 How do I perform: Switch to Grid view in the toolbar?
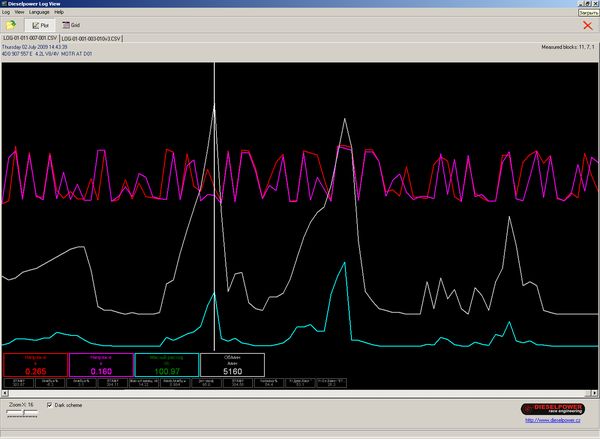[72, 24]
